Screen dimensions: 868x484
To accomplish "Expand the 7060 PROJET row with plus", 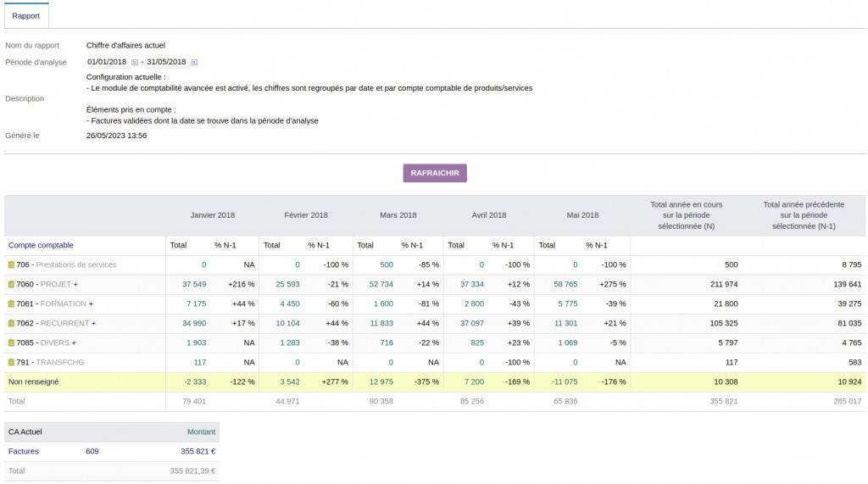I will [x=75, y=284].
